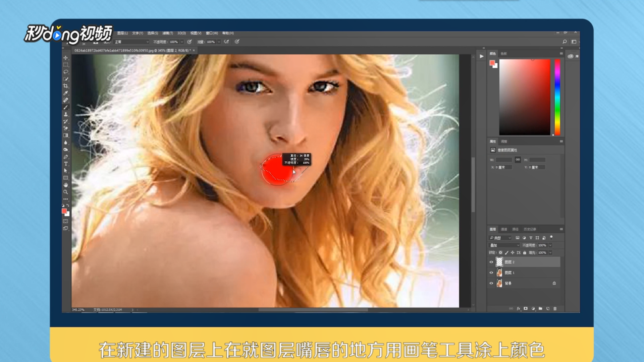The image size is (644, 362).
Task: Select the Zoom magnifier tool
Action: (x=66, y=192)
